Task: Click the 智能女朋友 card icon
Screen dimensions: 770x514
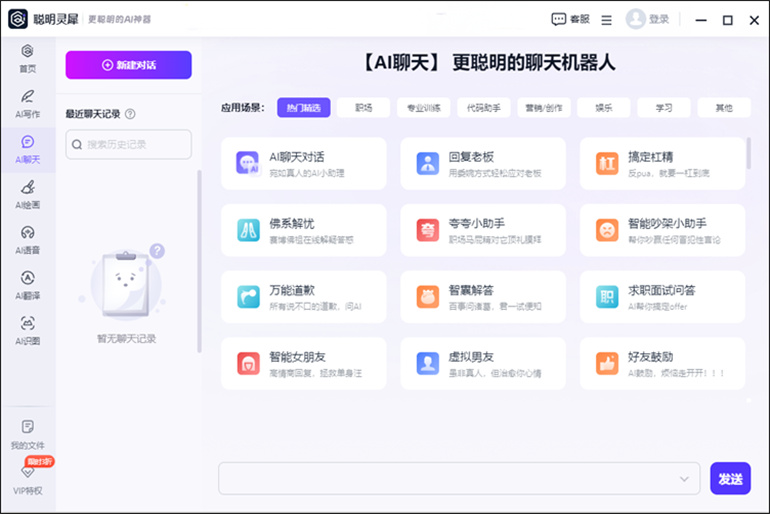Action: click(x=248, y=364)
